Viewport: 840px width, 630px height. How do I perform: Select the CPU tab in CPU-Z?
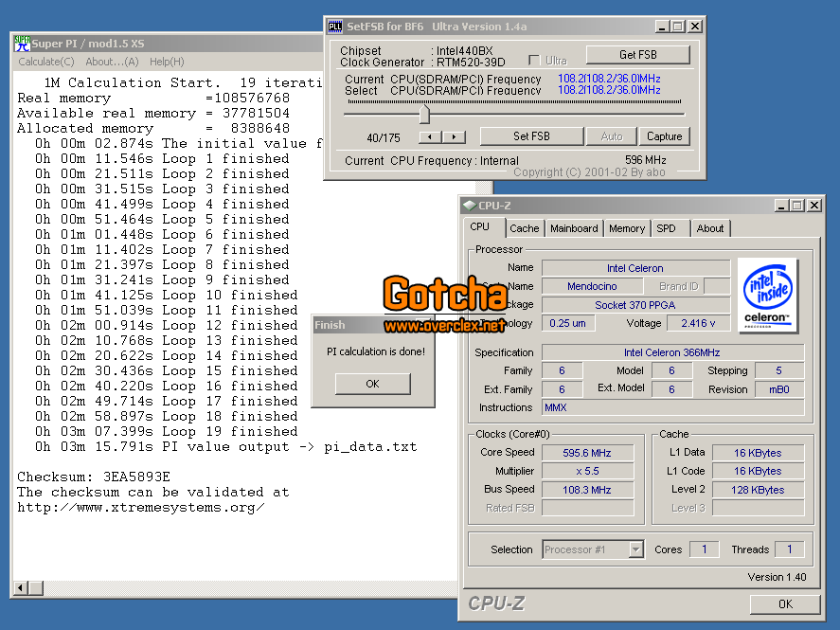click(480, 226)
